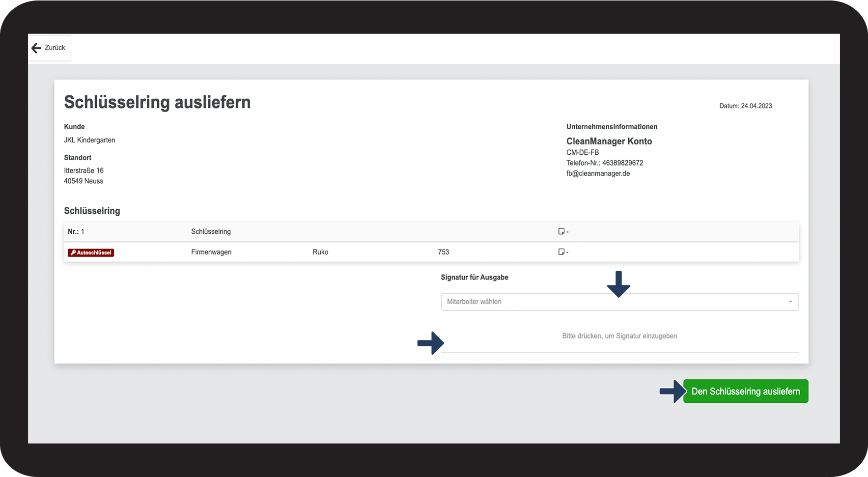The width and height of the screenshot is (868, 477).
Task: Click Nr.: 1 in the keyring header
Action: tap(76, 231)
